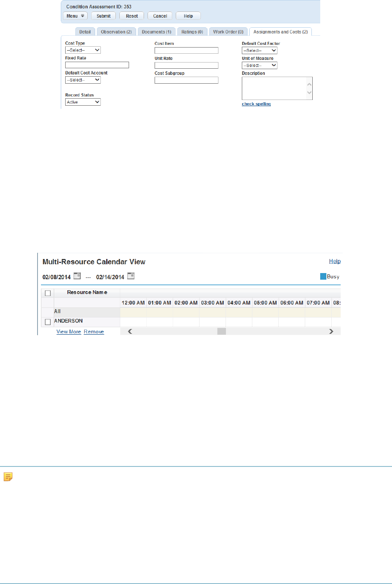Click the blue Busy legend swatch
Viewport: 392px width, 584px height.
(323, 277)
